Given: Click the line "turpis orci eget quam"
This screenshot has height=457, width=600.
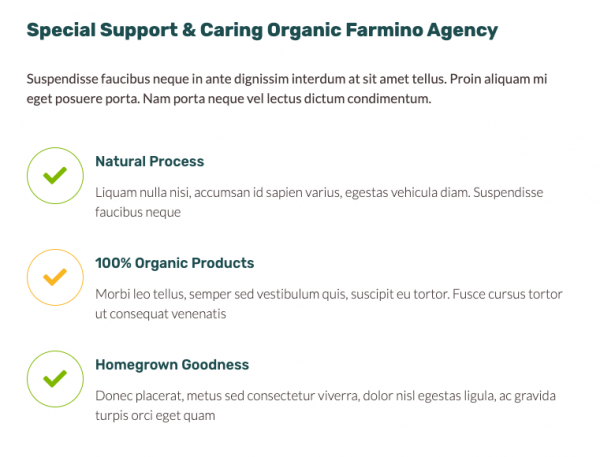Looking at the screenshot, I should point(155,416).
